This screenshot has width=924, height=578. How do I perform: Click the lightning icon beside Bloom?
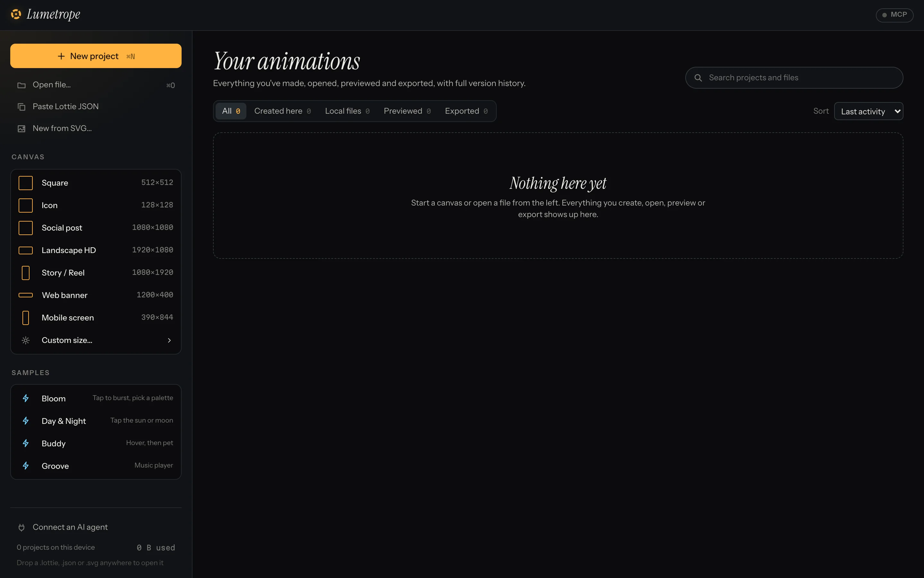26,398
